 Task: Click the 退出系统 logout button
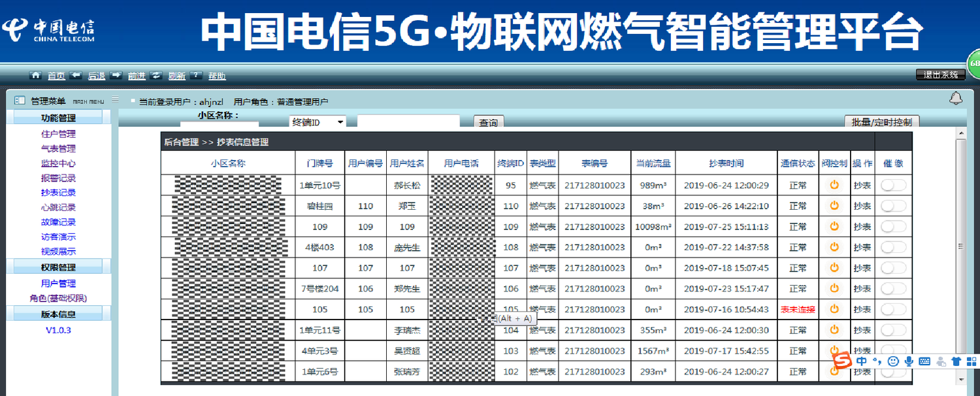(941, 75)
